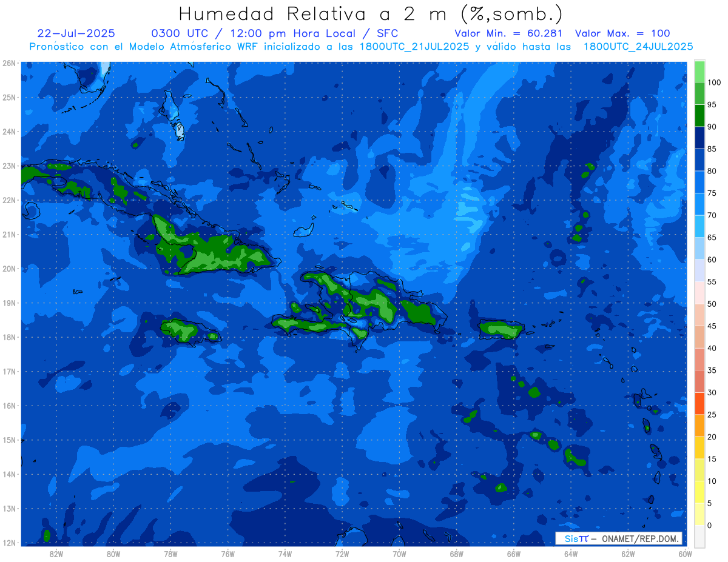The height and width of the screenshot is (562, 728).
Task: Pick the light yellow swatch between 5 and 10
Action: 699,492
